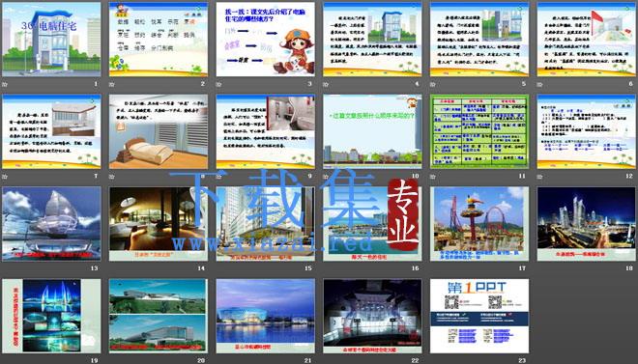Select slide 8 showing the bedroom illustration
The width and height of the screenshot is (638, 364).
point(159,131)
